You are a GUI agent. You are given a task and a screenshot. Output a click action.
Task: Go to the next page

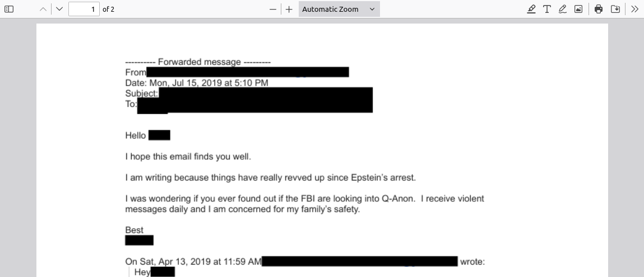point(59,9)
